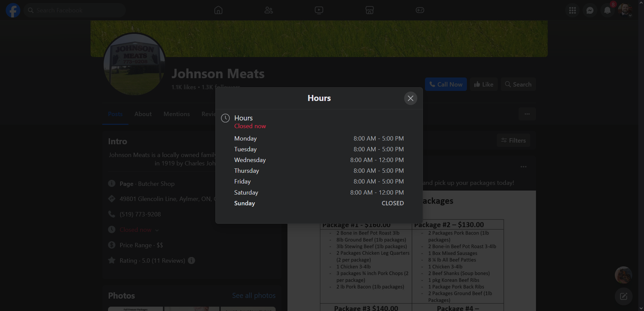Screen dimensions: 644x311
Task: Open the Marketplace icon
Action: click(370, 10)
